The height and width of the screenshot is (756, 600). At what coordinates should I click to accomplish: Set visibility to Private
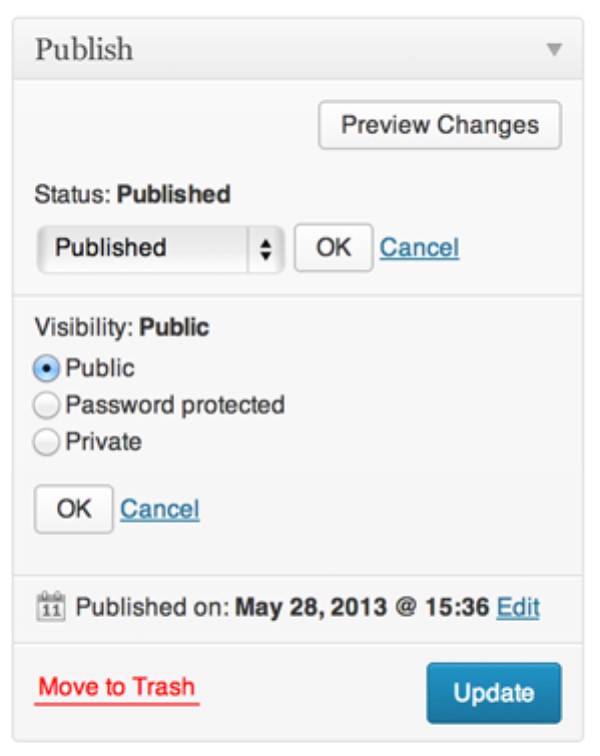click(x=46, y=442)
